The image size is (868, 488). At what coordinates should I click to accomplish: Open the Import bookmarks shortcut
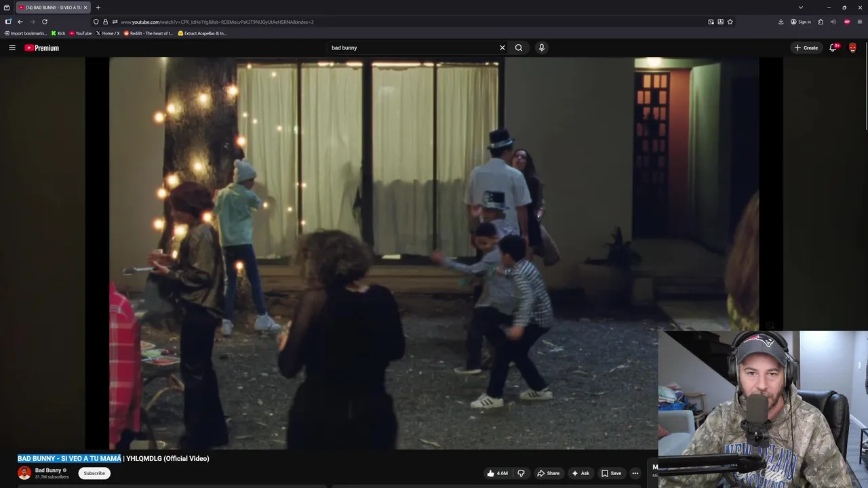(x=26, y=33)
